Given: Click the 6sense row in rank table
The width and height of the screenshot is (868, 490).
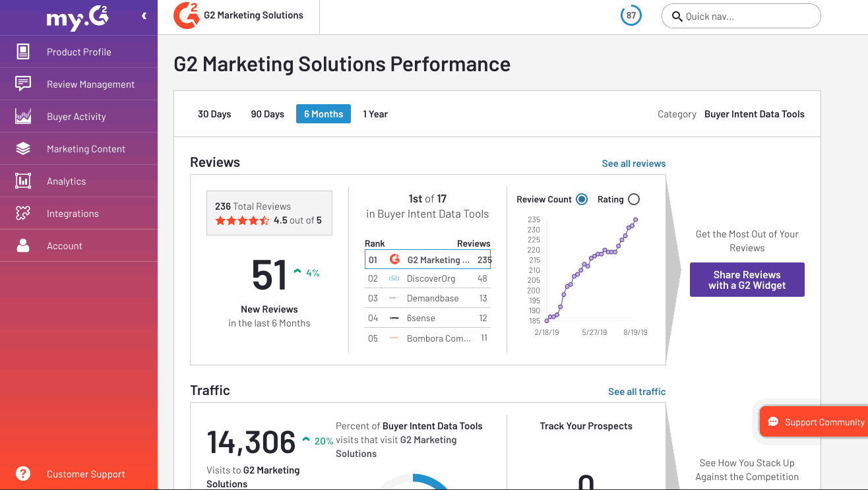Looking at the screenshot, I should pyautogui.click(x=427, y=318).
